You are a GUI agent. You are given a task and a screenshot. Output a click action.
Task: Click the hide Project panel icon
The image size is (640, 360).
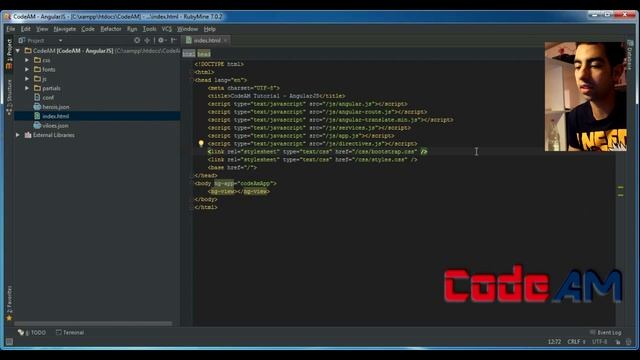coord(173,40)
